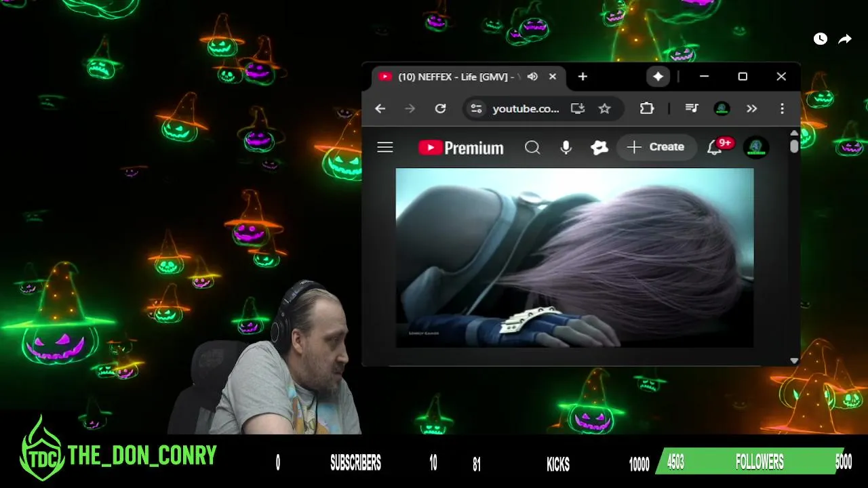Click the video player area

574,258
